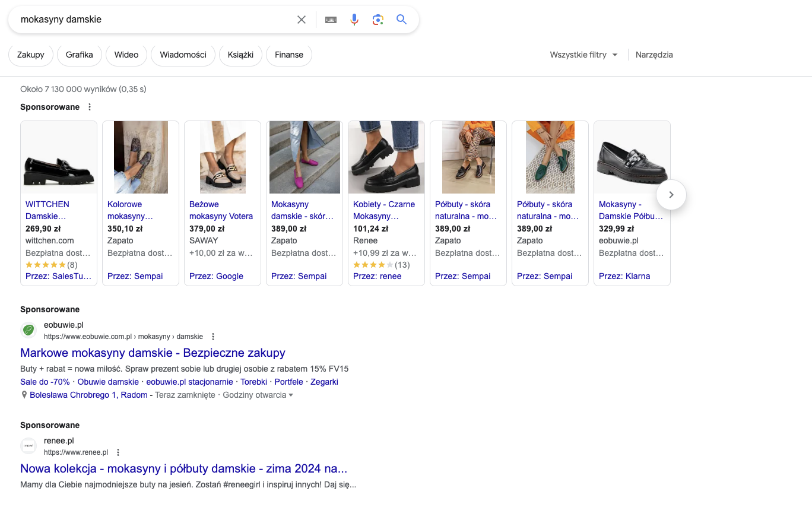The width and height of the screenshot is (812, 507).
Task: Select price 269,90 zł on WITTCHEN card
Action: point(43,229)
